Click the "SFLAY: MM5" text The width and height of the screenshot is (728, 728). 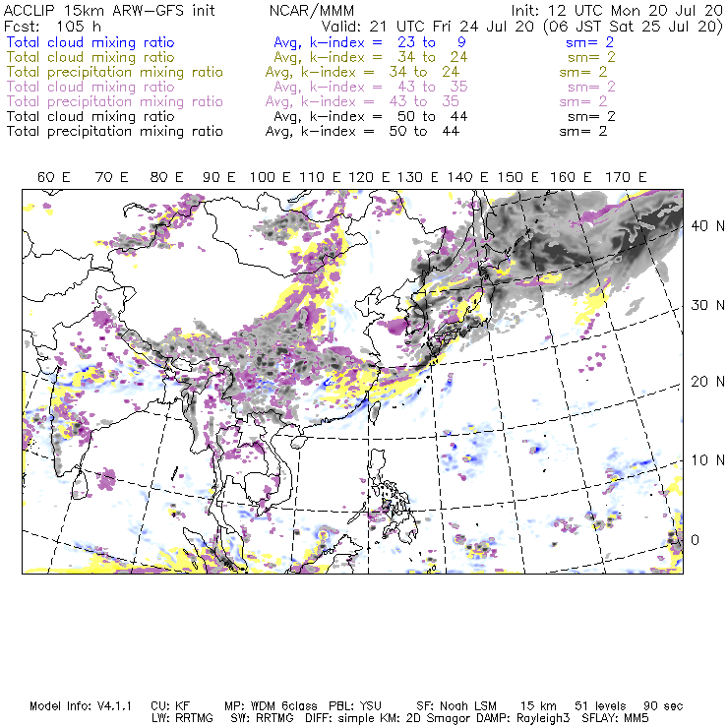[x=615, y=718]
